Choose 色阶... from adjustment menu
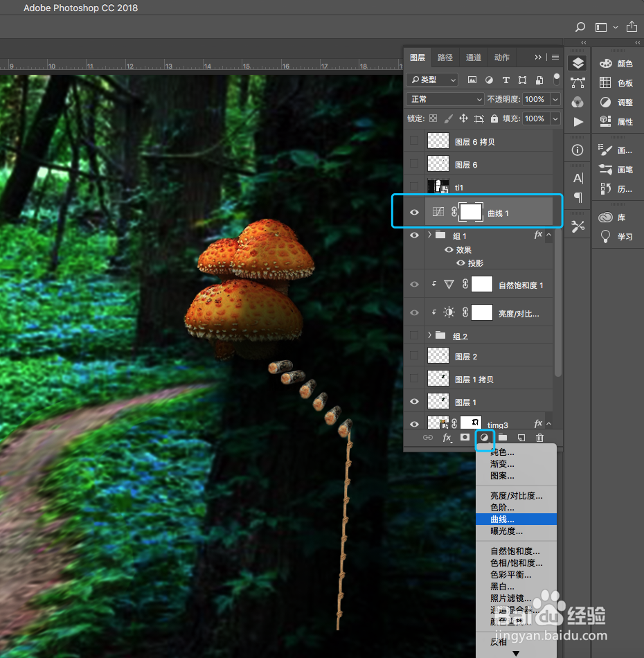The height and width of the screenshot is (658, 644). coord(516,507)
